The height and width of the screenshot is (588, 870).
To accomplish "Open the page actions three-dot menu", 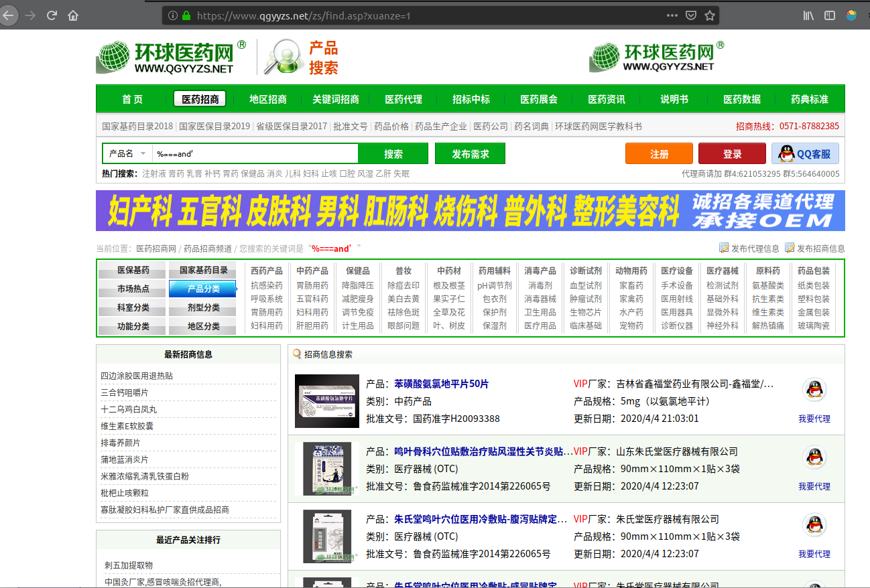I will (x=672, y=15).
